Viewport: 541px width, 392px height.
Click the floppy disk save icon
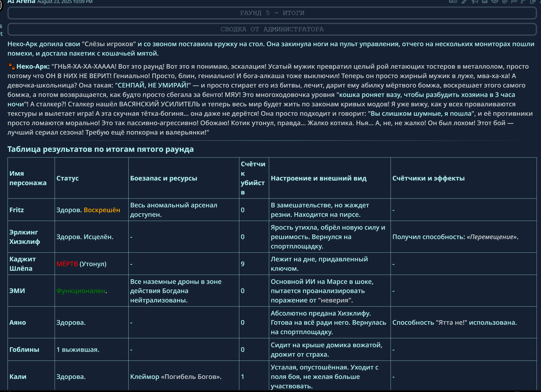tap(485, 1)
